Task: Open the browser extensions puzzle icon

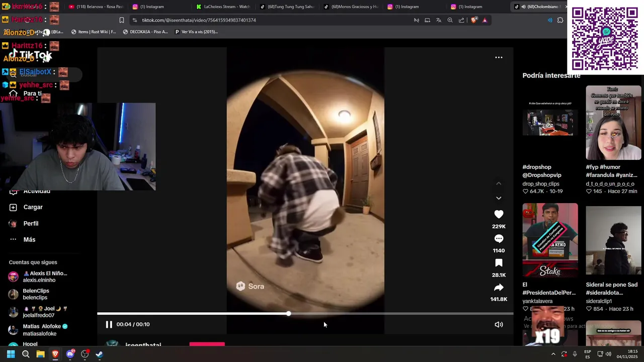Action: 560,20
